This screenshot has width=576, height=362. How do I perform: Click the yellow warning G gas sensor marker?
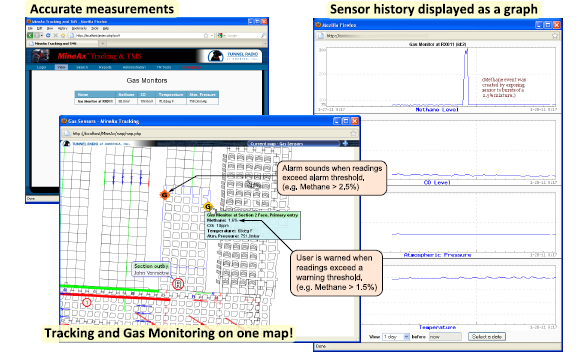(208, 206)
